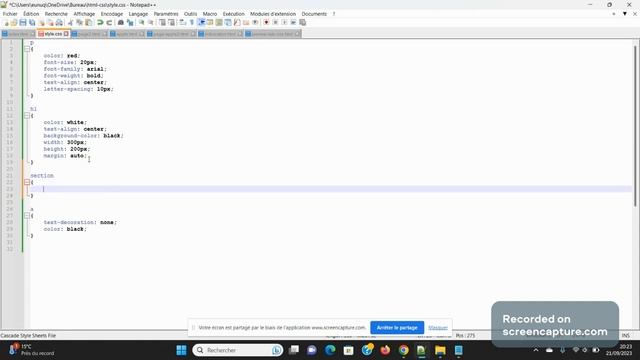Open the Édition menu
The height and width of the screenshot is (360, 640).
(31, 14)
